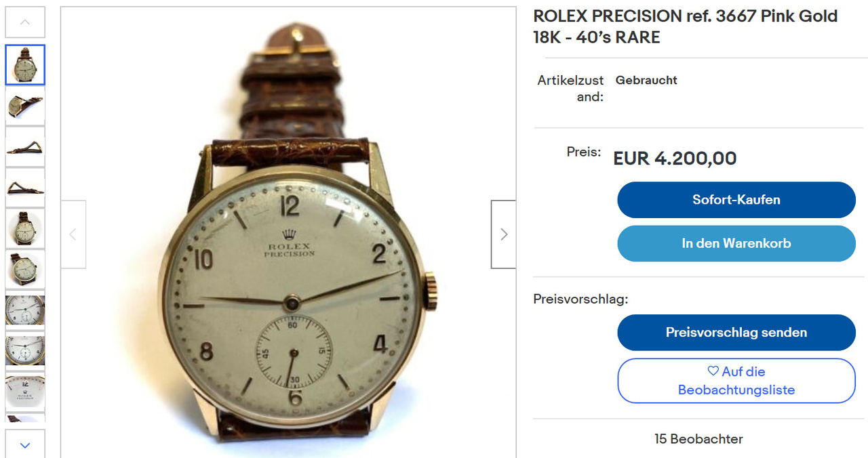Pick the third thumbnail with the strap profile
The width and height of the screenshot is (868, 458).
point(25,146)
